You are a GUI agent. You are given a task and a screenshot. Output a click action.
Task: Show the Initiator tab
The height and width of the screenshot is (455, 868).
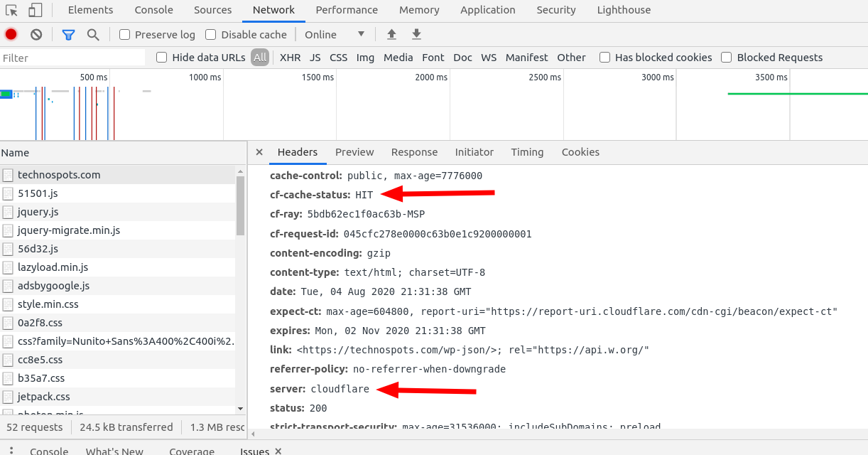[474, 152]
